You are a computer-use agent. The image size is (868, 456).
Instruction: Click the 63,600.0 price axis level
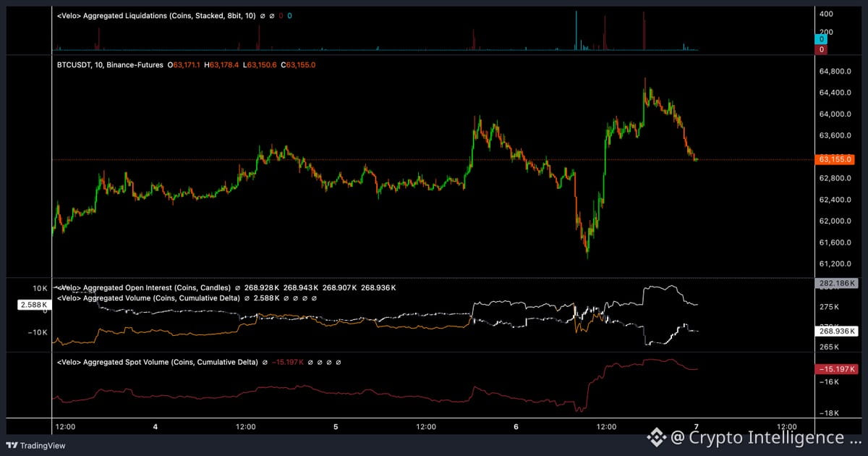point(834,135)
